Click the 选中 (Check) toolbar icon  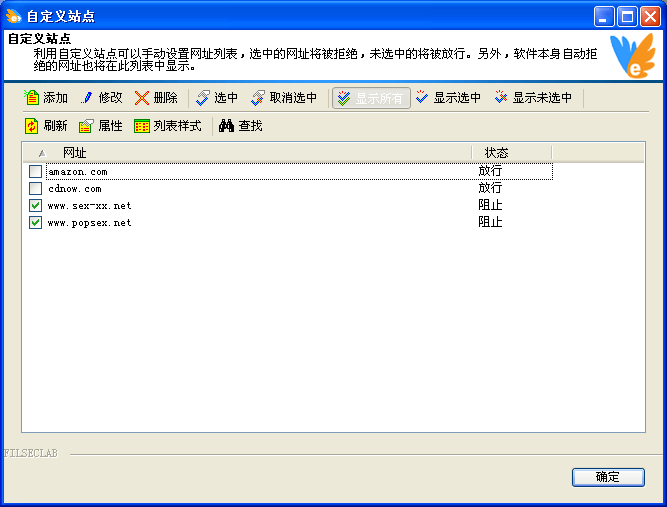tap(203, 98)
